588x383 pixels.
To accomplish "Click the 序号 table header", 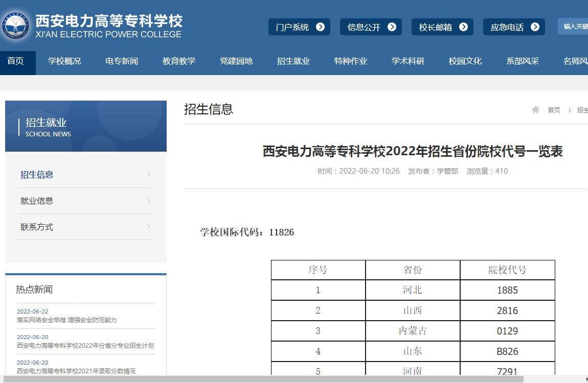I will click(318, 270).
